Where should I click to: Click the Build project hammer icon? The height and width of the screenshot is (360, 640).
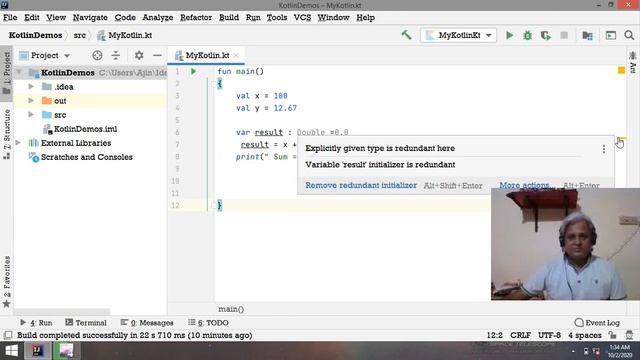click(406, 35)
